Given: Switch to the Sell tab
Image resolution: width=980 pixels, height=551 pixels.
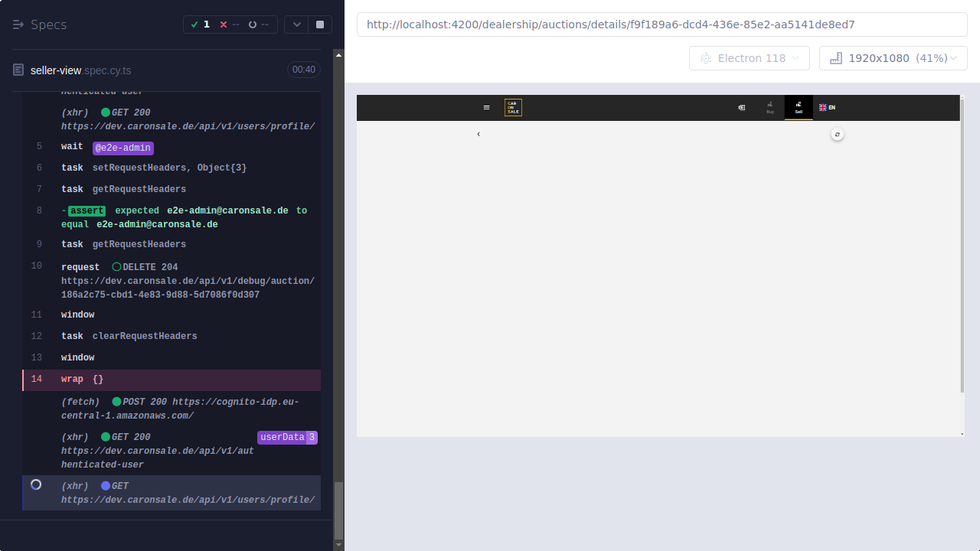Looking at the screenshot, I should 799,107.
